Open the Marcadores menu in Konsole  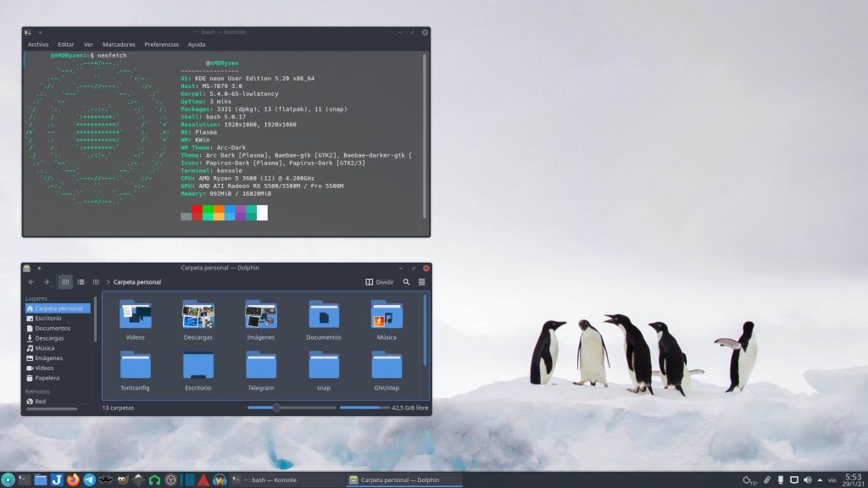tap(119, 44)
